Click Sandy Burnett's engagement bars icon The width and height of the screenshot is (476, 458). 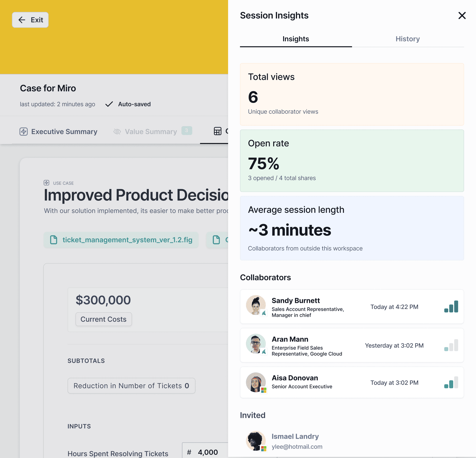451,307
